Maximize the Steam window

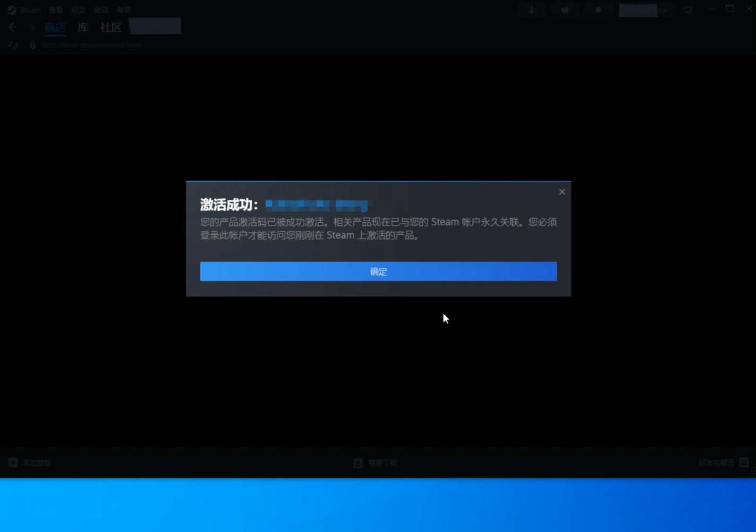coord(730,9)
